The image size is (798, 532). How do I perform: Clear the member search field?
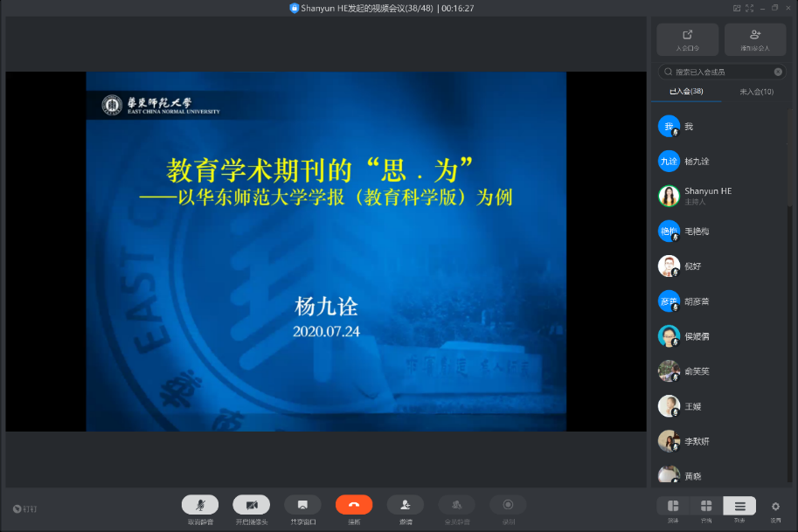[x=778, y=72]
